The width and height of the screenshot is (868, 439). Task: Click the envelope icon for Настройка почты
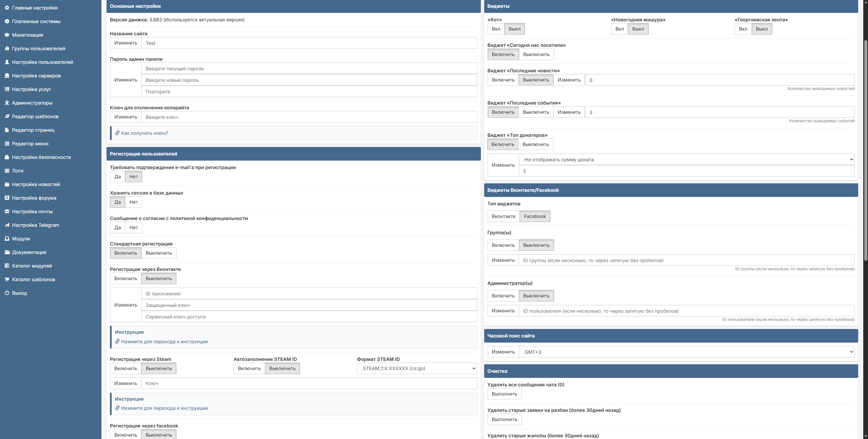(7, 212)
